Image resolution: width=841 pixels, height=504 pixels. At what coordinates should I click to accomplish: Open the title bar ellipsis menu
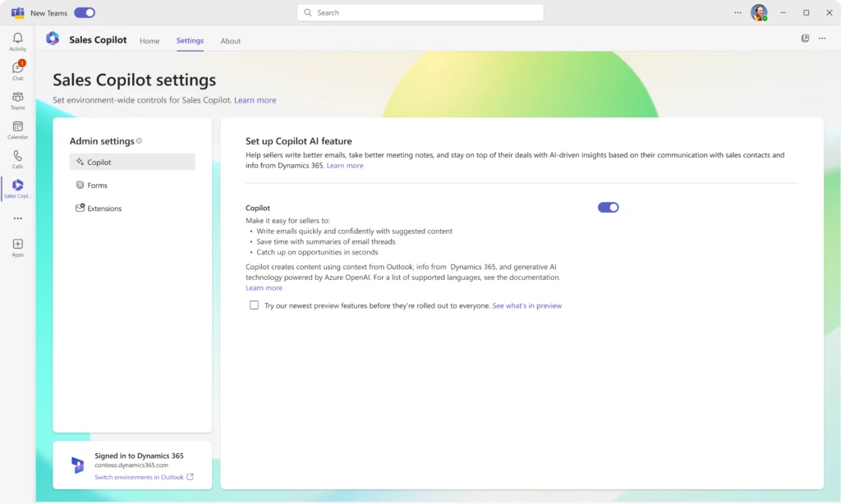click(x=737, y=12)
